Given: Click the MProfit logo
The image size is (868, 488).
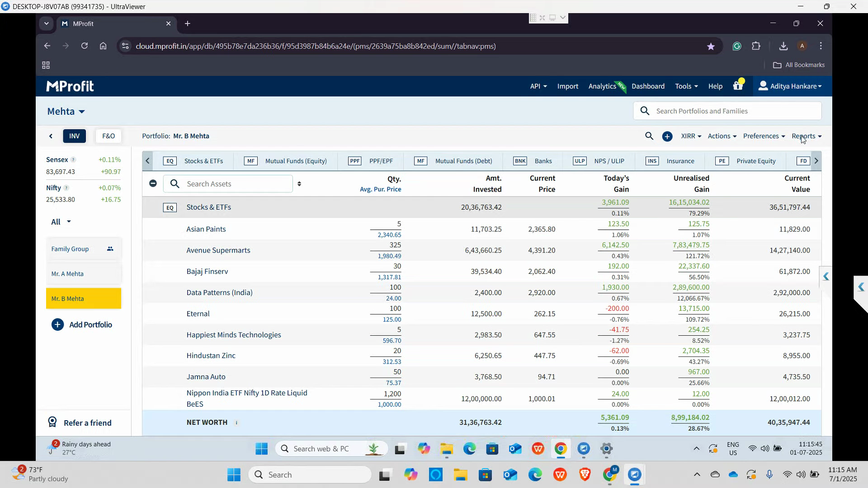Looking at the screenshot, I should pos(70,86).
